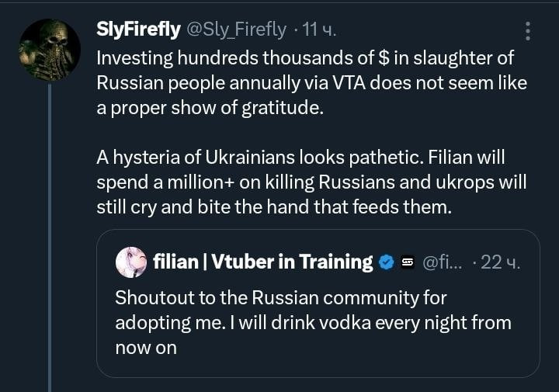
Task: Click the affiliate badge after the verified checkmark
Action: click(x=407, y=262)
